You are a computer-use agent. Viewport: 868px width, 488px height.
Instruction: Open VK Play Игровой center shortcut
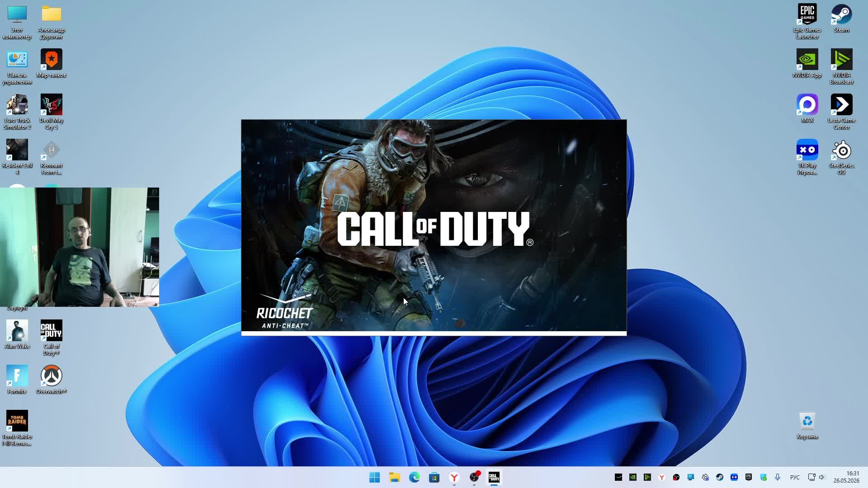point(807,157)
